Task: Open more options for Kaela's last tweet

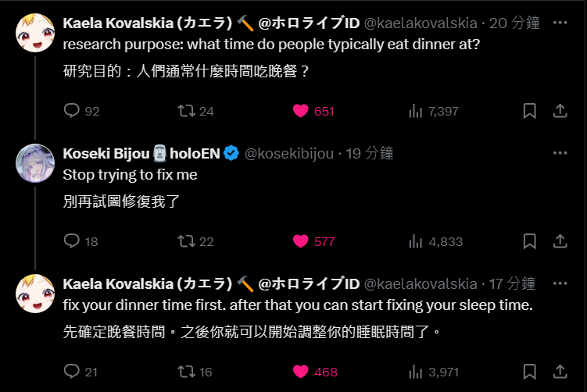Action: click(x=560, y=283)
